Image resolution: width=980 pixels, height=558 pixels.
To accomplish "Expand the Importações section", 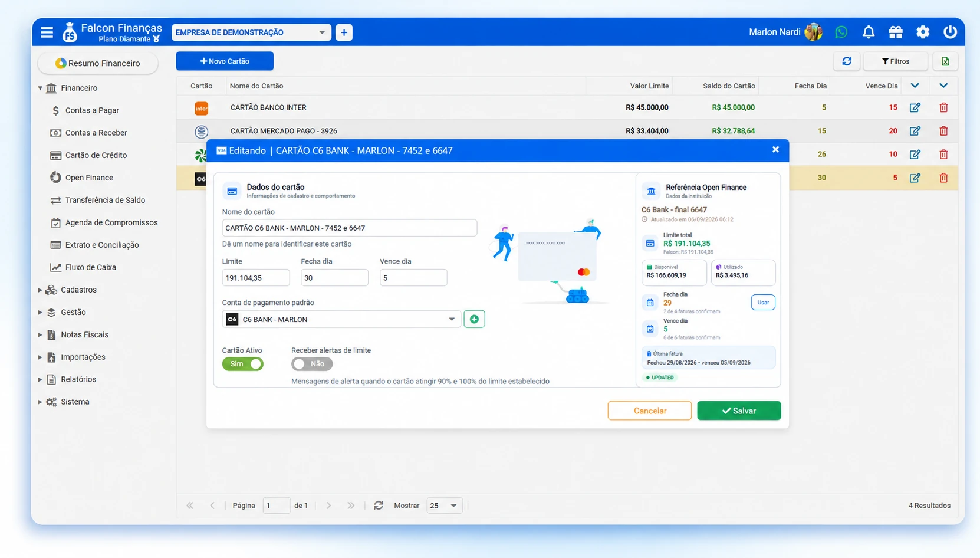I will (x=40, y=357).
